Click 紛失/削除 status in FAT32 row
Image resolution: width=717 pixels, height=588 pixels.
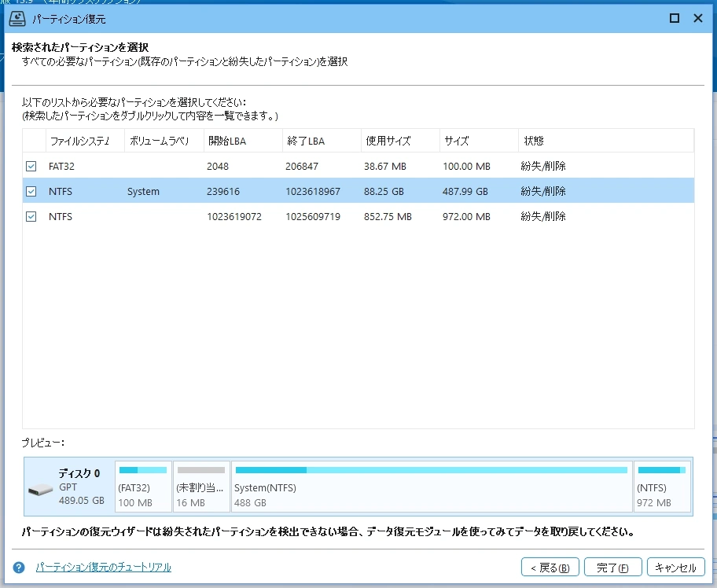click(543, 166)
